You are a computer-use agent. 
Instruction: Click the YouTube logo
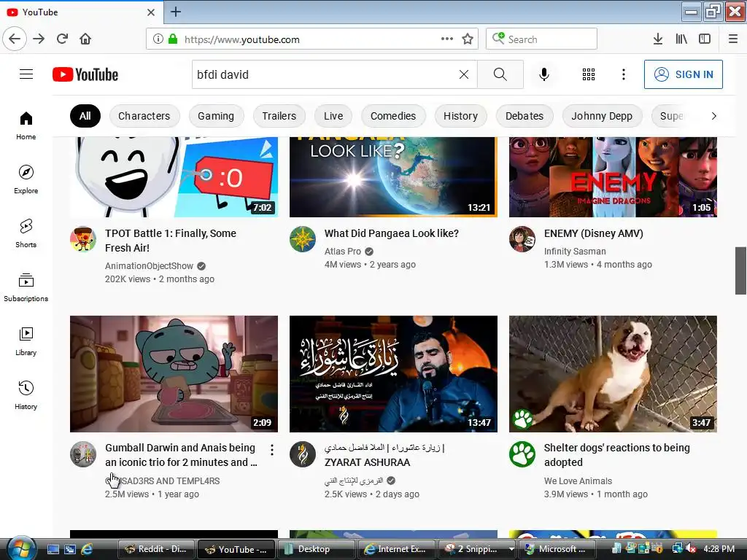pos(85,75)
